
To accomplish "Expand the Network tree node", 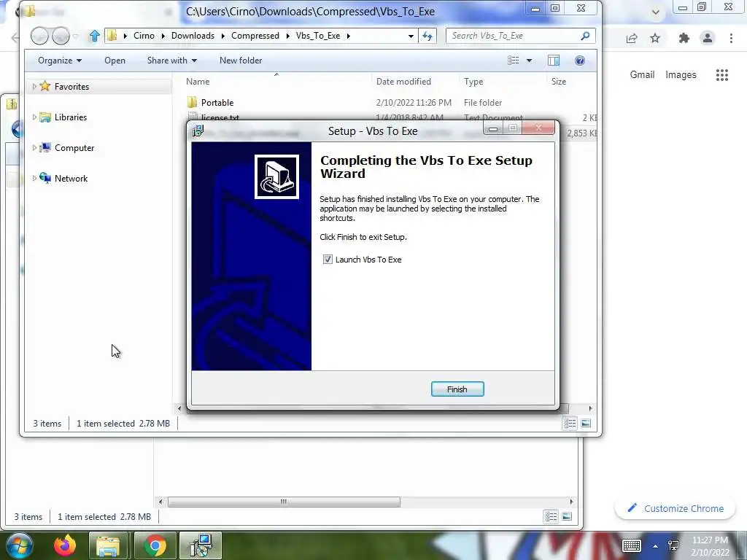I will pos(34,179).
